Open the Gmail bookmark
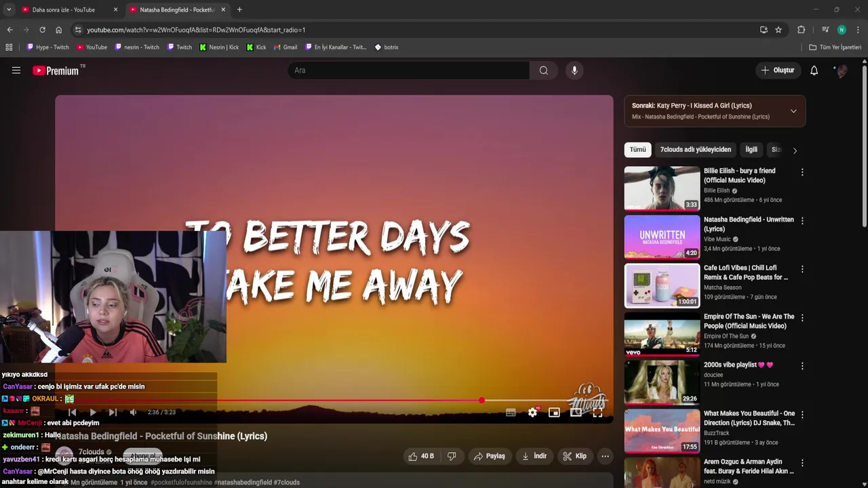 pos(285,47)
